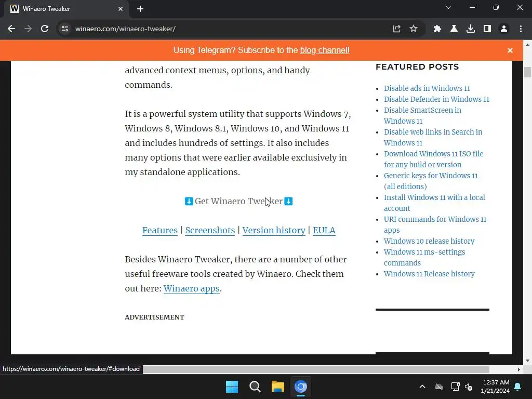
Task: Open the Chrome three-dot menu
Action: click(x=521, y=29)
